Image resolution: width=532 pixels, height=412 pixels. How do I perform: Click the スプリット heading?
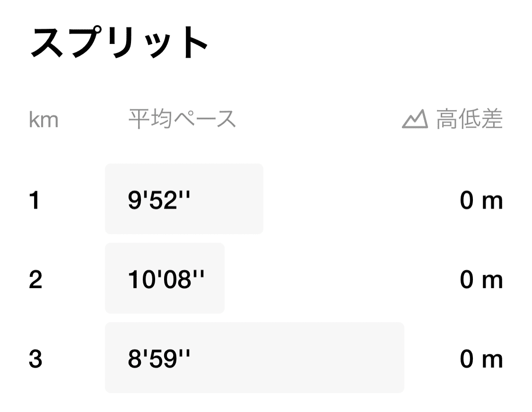coord(119,42)
